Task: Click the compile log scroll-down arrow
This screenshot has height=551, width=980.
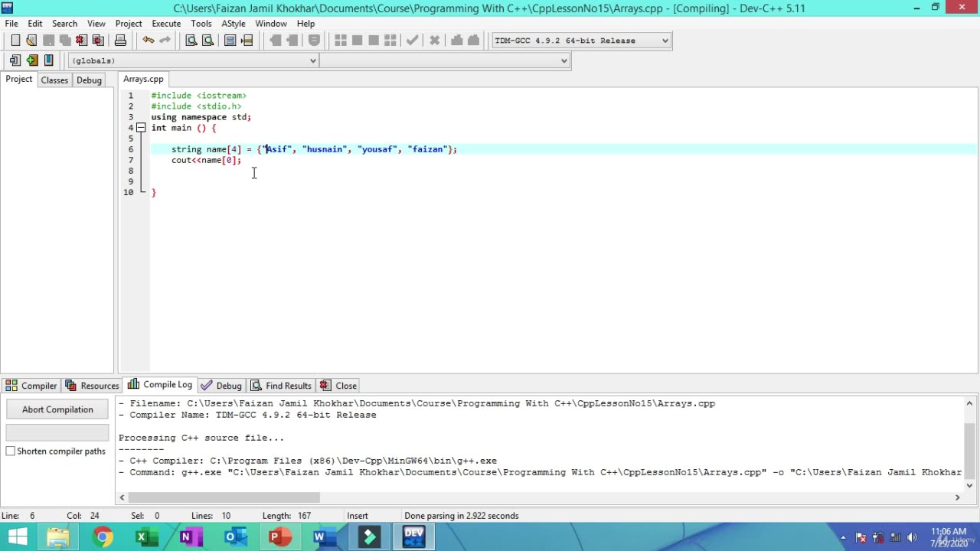Action: (x=969, y=485)
